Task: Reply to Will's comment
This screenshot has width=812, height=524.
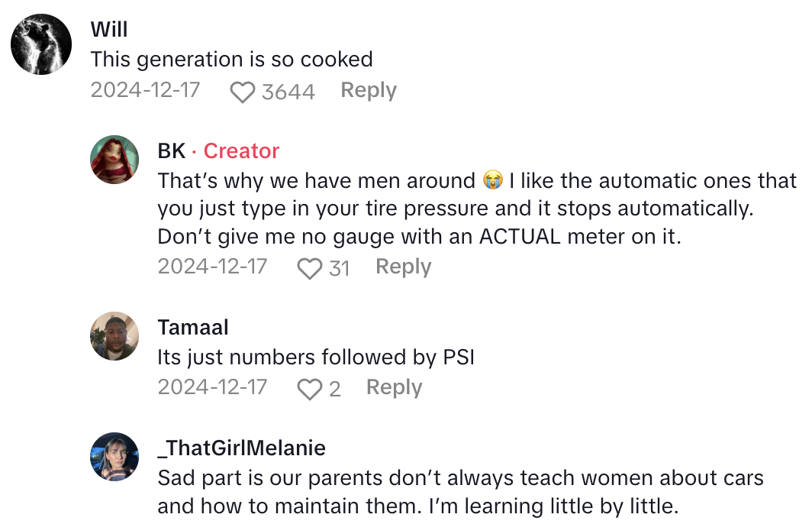Action: click(368, 90)
